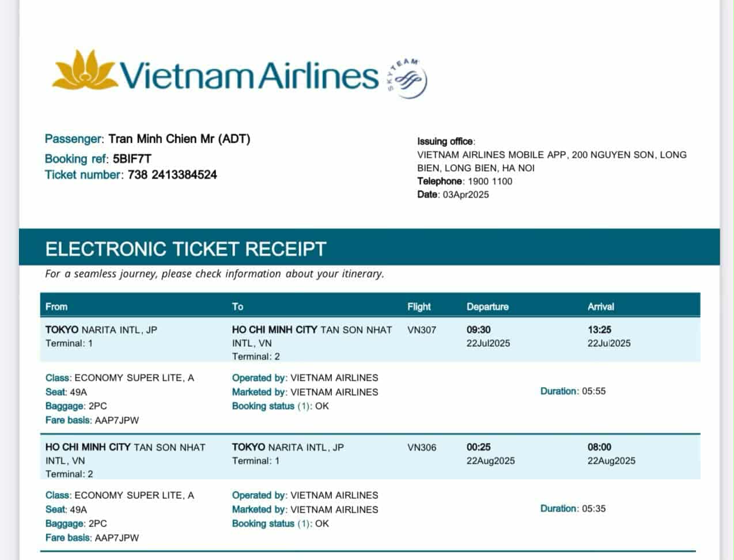Click the 08:00 arrival time
The image size is (734, 560).
[x=599, y=447]
